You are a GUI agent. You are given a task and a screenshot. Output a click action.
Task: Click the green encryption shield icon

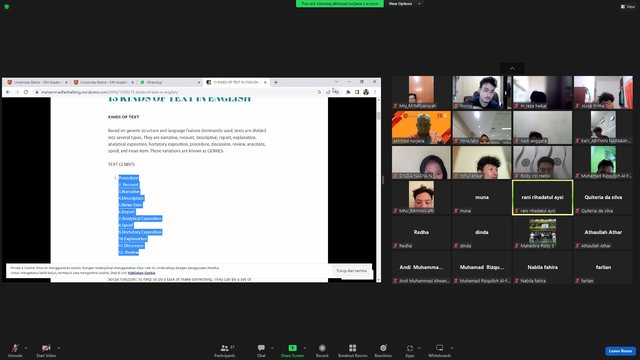(x=7, y=7)
